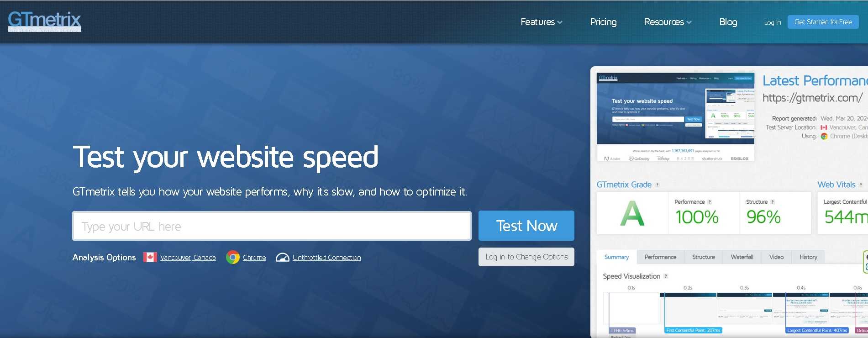Click Log in to Change Options

526,257
